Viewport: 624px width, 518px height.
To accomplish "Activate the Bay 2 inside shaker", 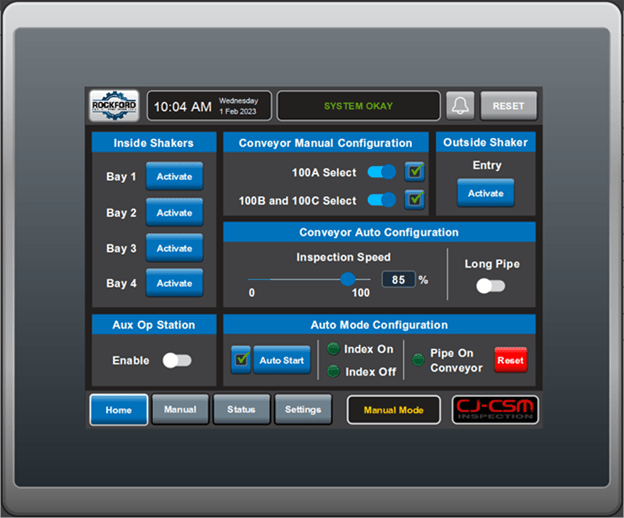I will click(x=174, y=212).
